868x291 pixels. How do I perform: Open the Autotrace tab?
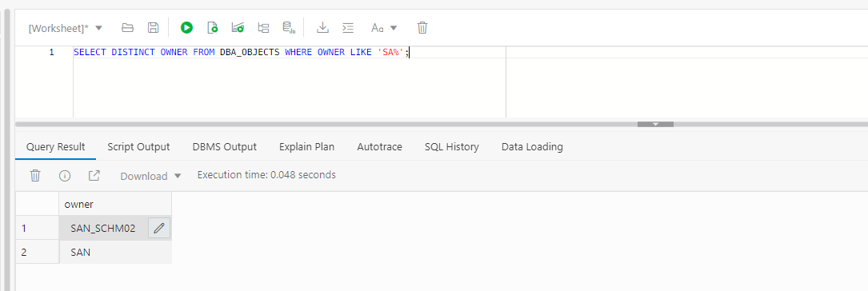pos(380,146)
